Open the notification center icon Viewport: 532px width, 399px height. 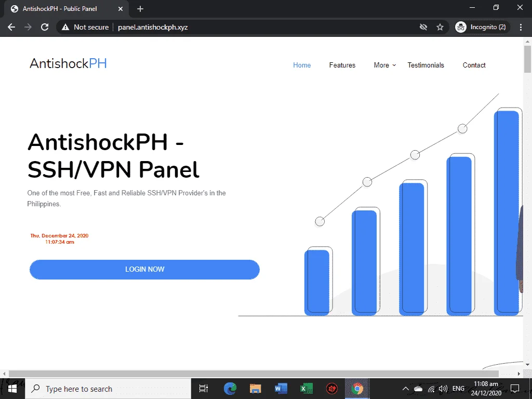[515, 389]
